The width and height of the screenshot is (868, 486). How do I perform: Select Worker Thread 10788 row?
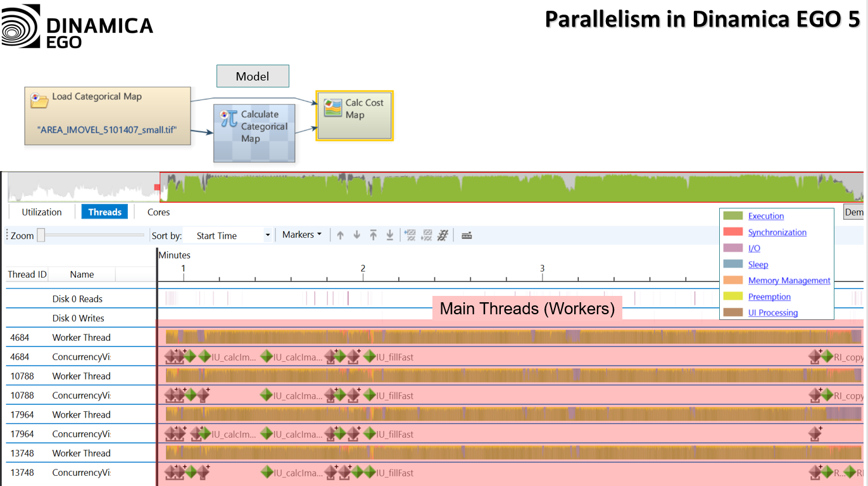pos(81,376)
